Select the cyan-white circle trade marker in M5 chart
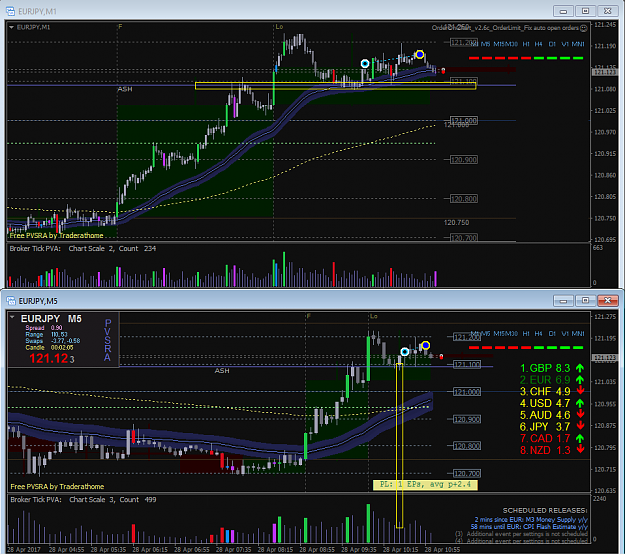 tap(405, 352)
